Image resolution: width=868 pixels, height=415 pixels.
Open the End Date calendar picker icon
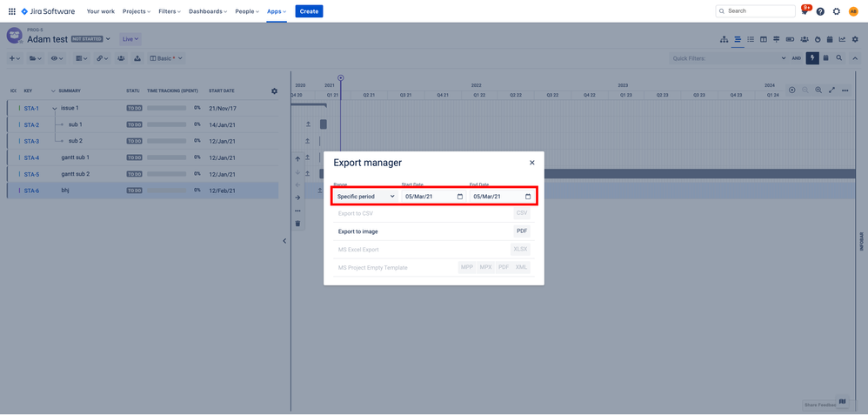tap(528, 196)
